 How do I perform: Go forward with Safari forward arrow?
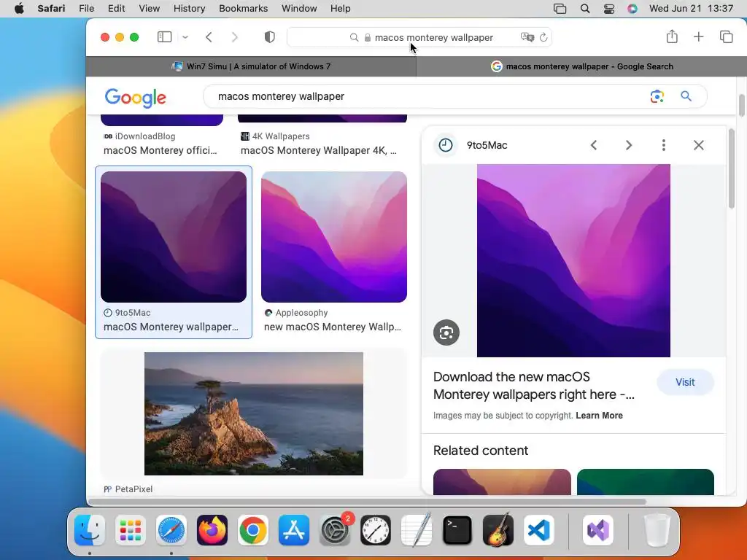click(x=234, y=37)
